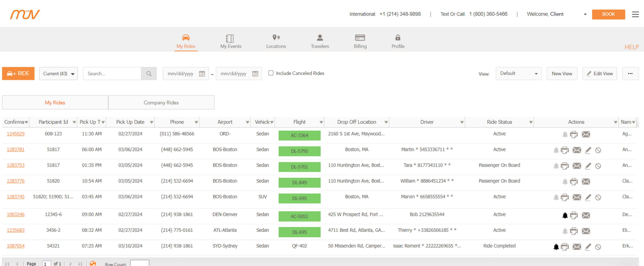Focus the Search rides input field
Screen dimensions: 644x266
click(112, 74)
